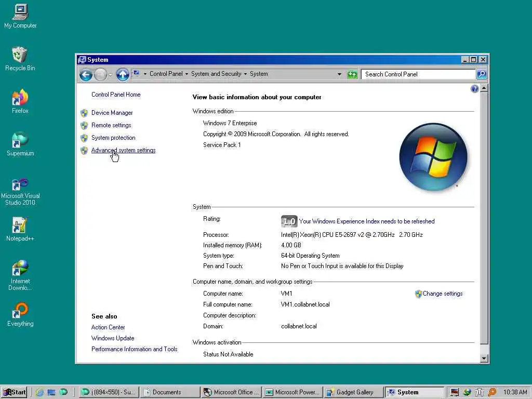Click the shield icon beside Advanced system settings
The height and width of the screenshot is (399, 532).
coord(84,151)
